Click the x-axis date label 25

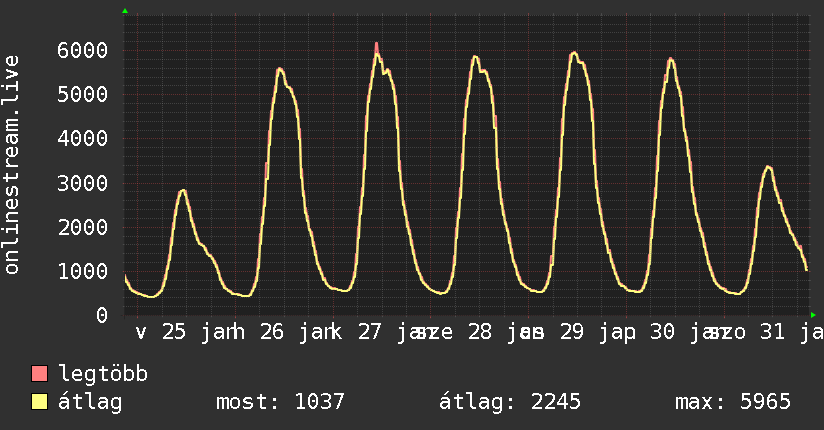click(x=174, y=332)
